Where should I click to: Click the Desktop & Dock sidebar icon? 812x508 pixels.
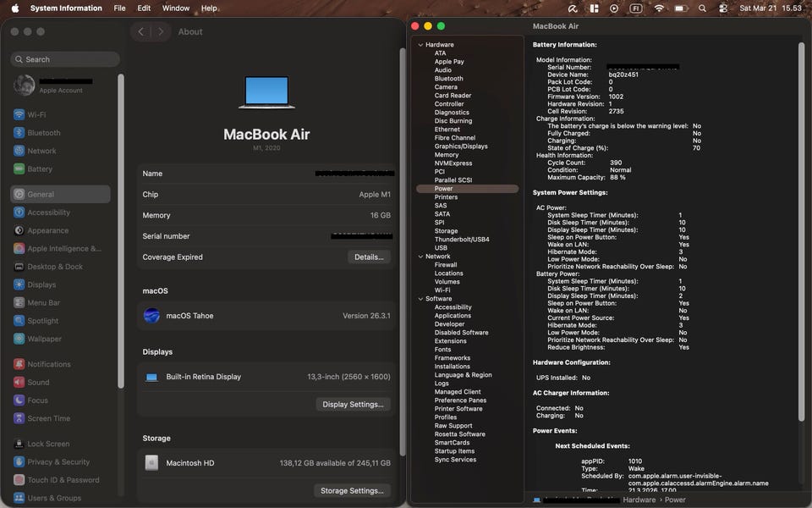pyautogui.click(x=19, y=267)
